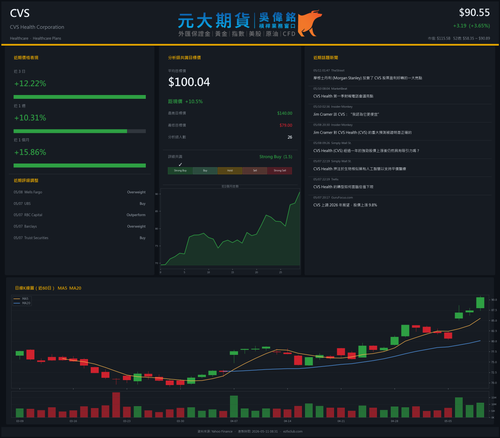Open the Jim Cramer CVS quote headline

tap(346, 114)
